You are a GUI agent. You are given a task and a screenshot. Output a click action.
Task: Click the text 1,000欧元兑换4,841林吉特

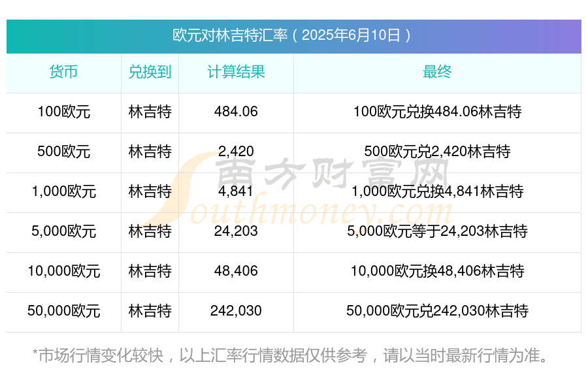click(437, 191)
